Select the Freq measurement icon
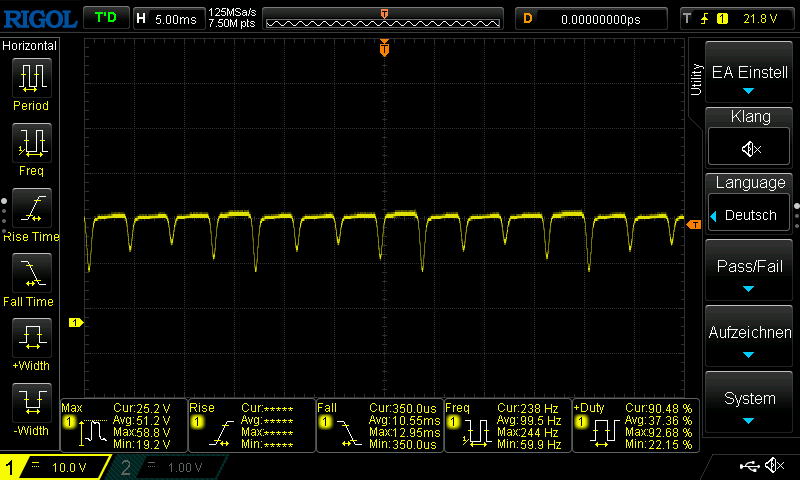This screenshot has width=800, height=480. [32, 143]
